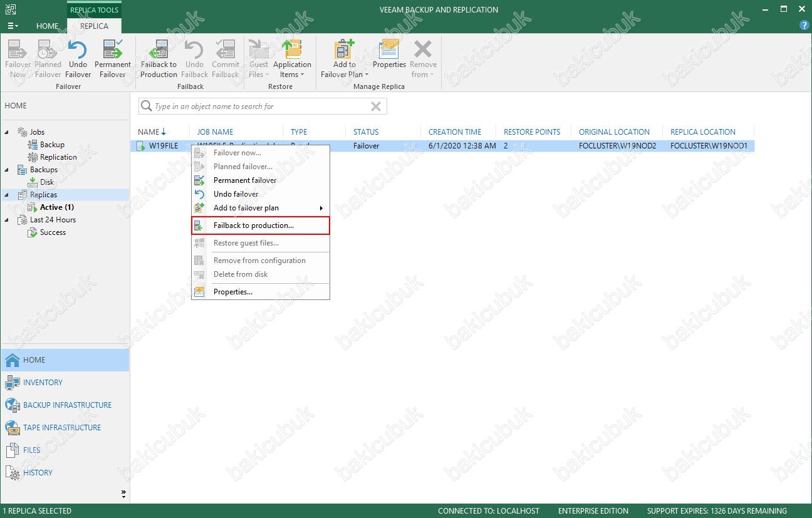This screenshot has width=812, height=518.
Task: Switch to the HOME ribbon tab
Action: 47,26
